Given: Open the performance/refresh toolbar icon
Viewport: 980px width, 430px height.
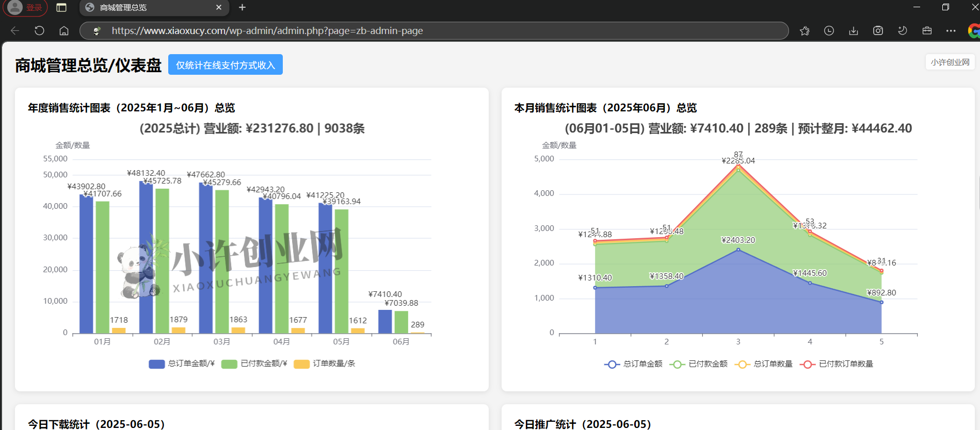Looking at the screenshot, I should (x=903, y=31).
